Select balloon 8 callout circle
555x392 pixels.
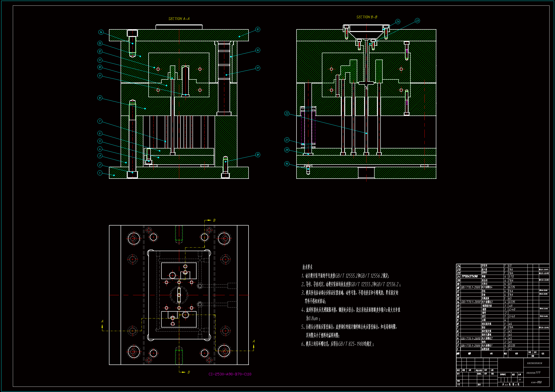[x=100, y=98]
